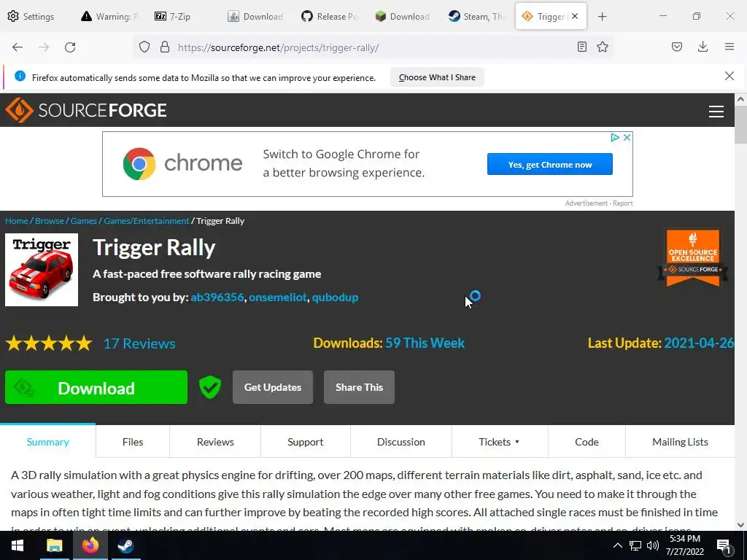Close the Trigger Rally tab
Image resolution: width=747 pixels, height=560 pixels.
coord(575,16)
